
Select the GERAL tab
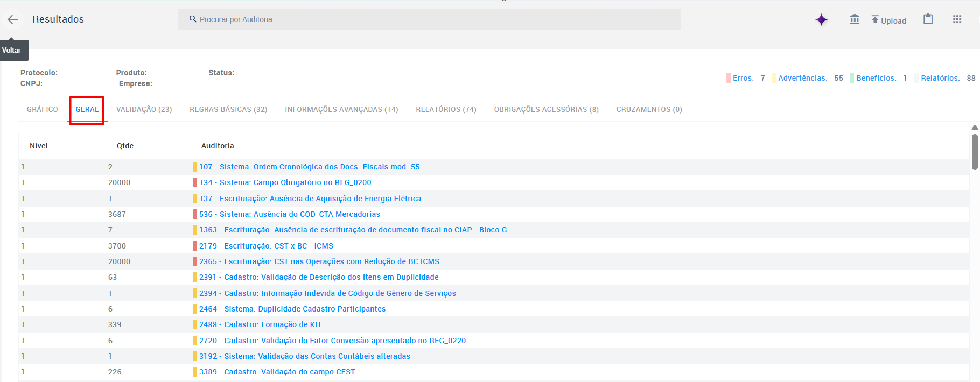pyautogui.click(x=87, y=109)
